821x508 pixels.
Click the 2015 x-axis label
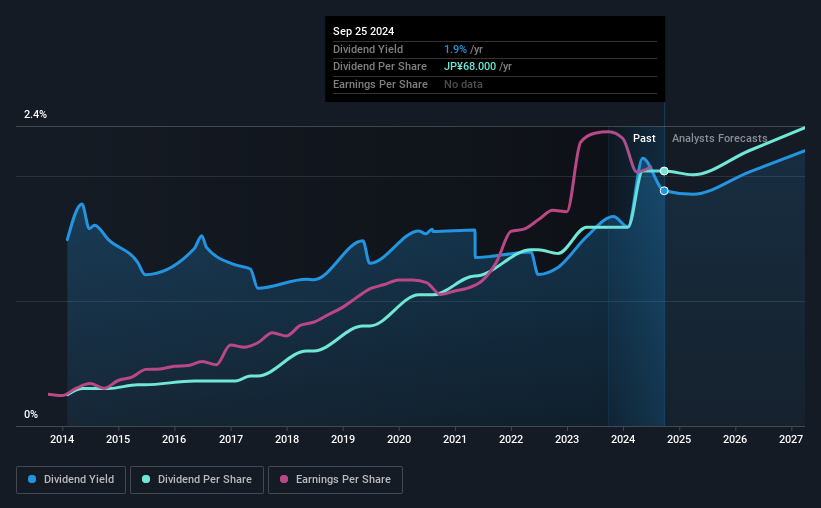click(x=118, y=439)
